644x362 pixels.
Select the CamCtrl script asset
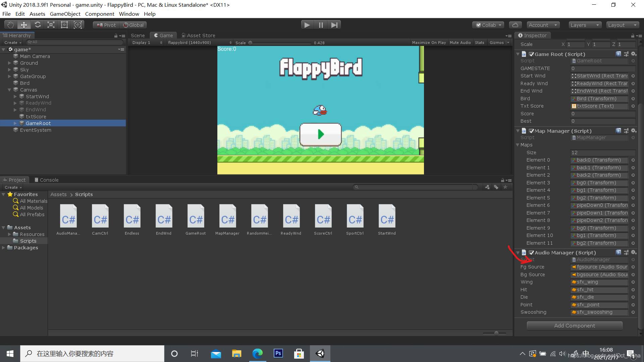click(x=100, y=220)
